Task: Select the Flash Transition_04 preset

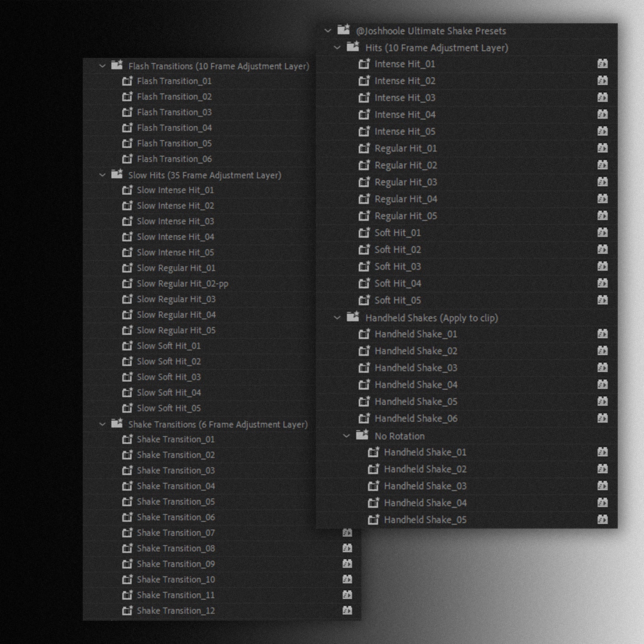Action: pyautogui.click(x=174, y=128)
